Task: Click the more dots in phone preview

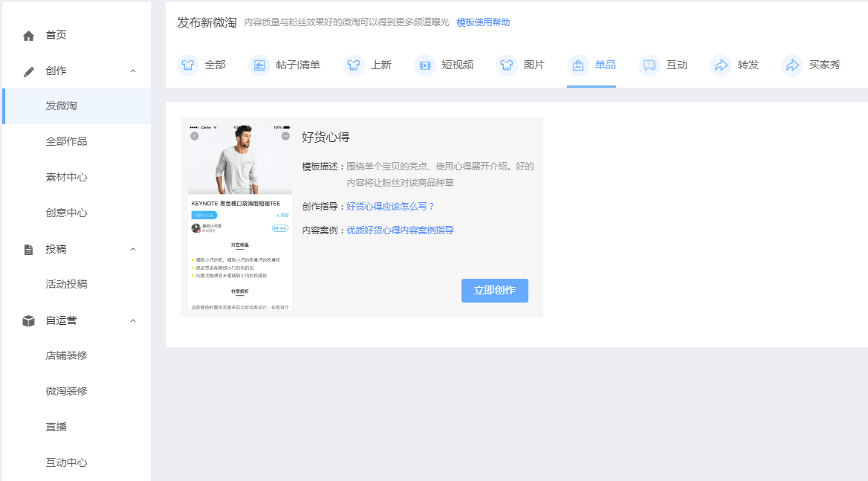Action: coord(285,136)
